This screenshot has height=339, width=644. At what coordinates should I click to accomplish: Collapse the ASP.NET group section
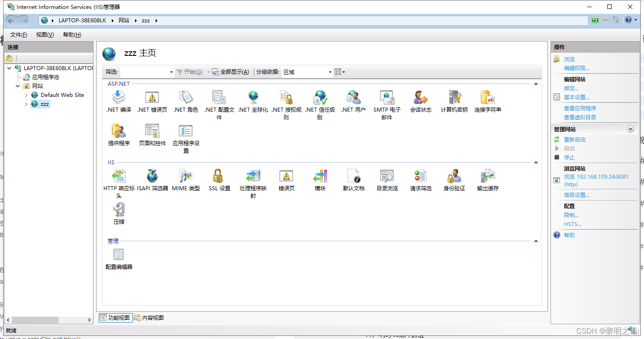pos(536,84)
